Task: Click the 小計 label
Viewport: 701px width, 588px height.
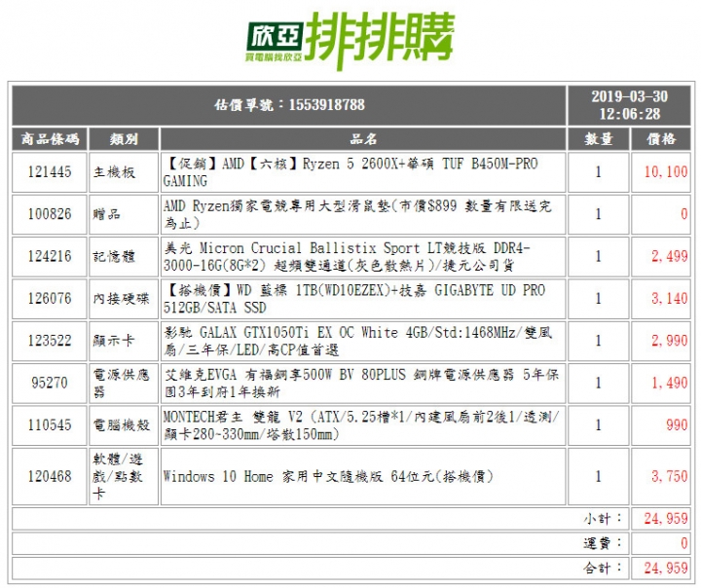Action: [x=603, y=519]
